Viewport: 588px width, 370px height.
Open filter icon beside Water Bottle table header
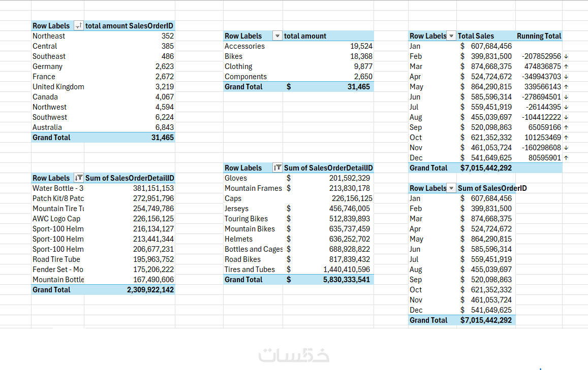(79, 178)
